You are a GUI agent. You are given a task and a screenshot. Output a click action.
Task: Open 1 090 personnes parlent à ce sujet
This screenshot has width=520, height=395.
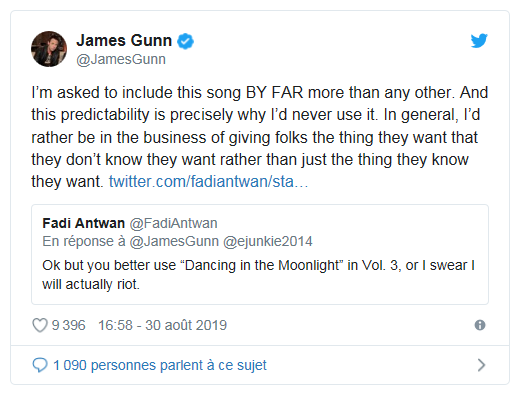160,365
